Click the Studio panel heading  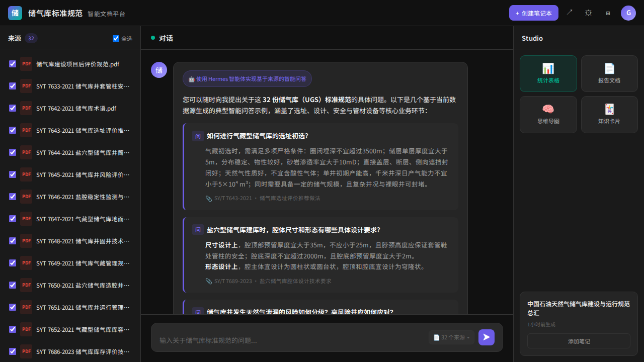coord(532,38)
